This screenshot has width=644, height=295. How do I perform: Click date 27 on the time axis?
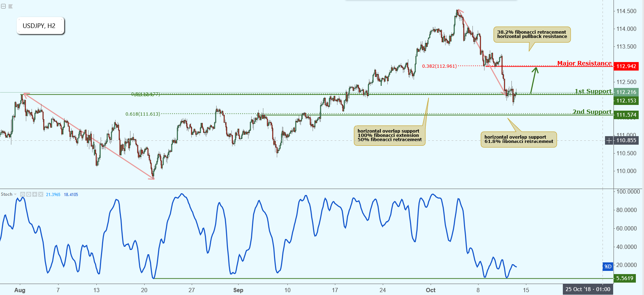192,290
